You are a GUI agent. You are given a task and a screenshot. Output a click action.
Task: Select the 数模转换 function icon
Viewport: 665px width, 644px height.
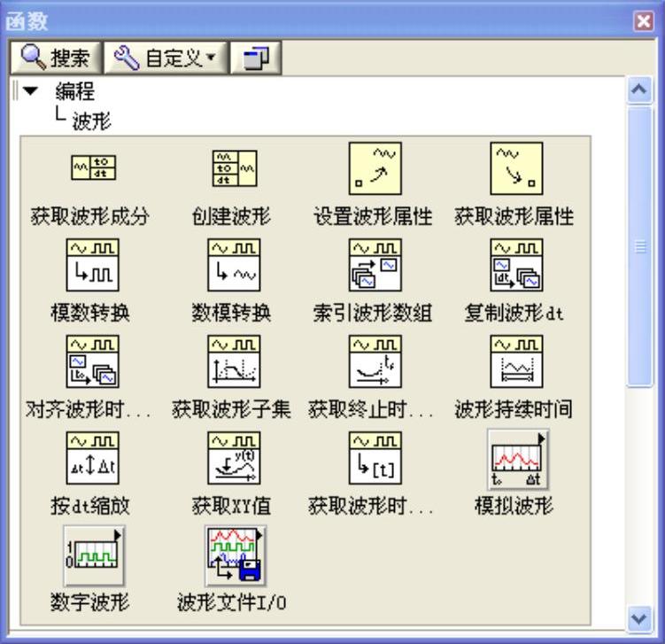pos(234,265)
